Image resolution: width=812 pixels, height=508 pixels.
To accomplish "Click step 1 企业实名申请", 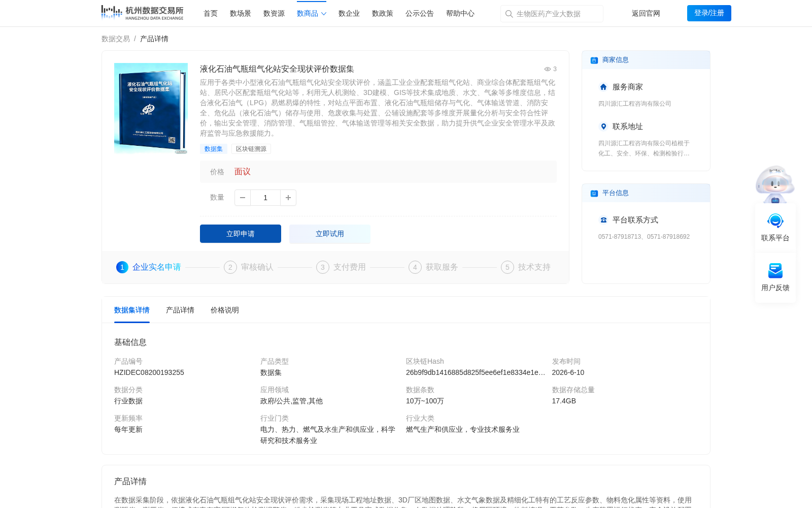I will [x=149, y=267].
